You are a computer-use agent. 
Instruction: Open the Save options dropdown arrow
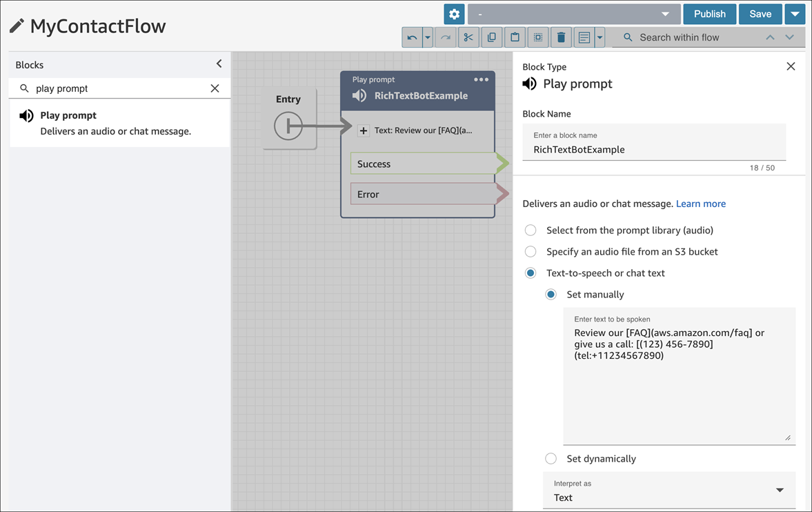tap(795, 14)
